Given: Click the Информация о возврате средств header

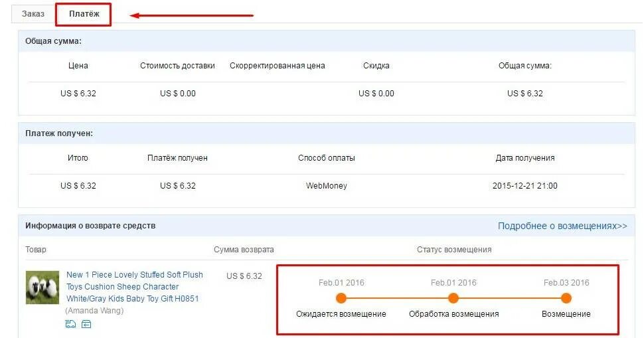Looking at the screenshot, I should 90,226.
